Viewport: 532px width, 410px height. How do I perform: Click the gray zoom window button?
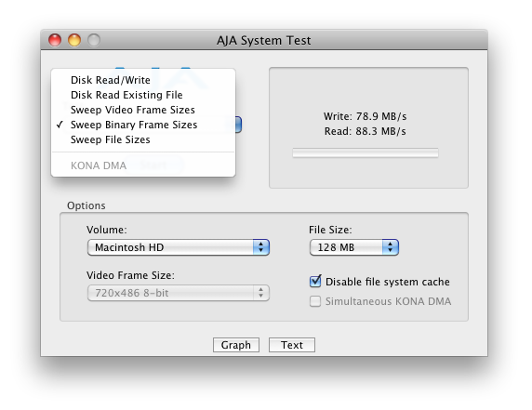[x=94, y=40]
